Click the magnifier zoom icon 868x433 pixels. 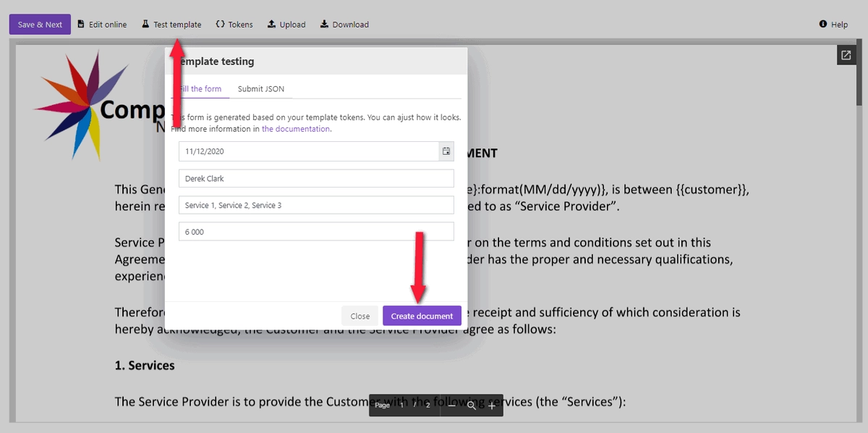point(472,405)
